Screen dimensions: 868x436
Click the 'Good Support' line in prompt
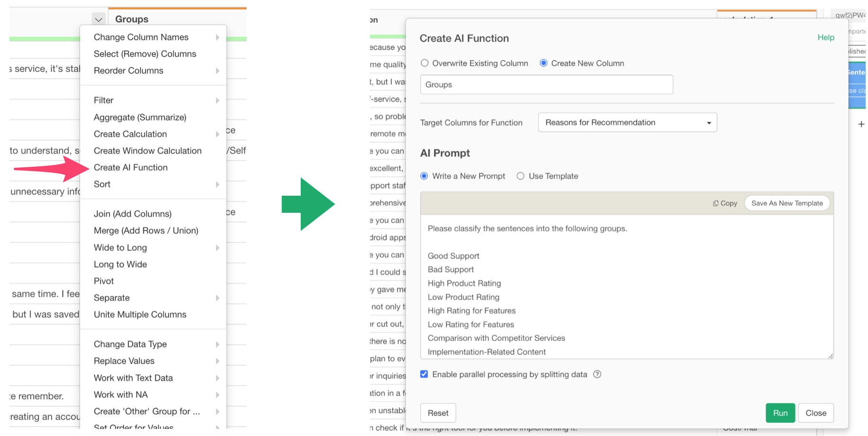click(x=453, y=256)
